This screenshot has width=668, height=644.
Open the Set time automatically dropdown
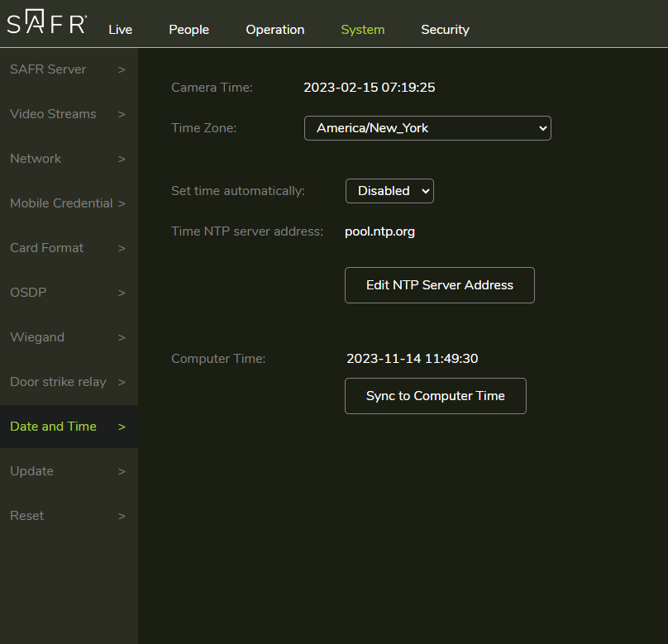[x=389, y=191]
